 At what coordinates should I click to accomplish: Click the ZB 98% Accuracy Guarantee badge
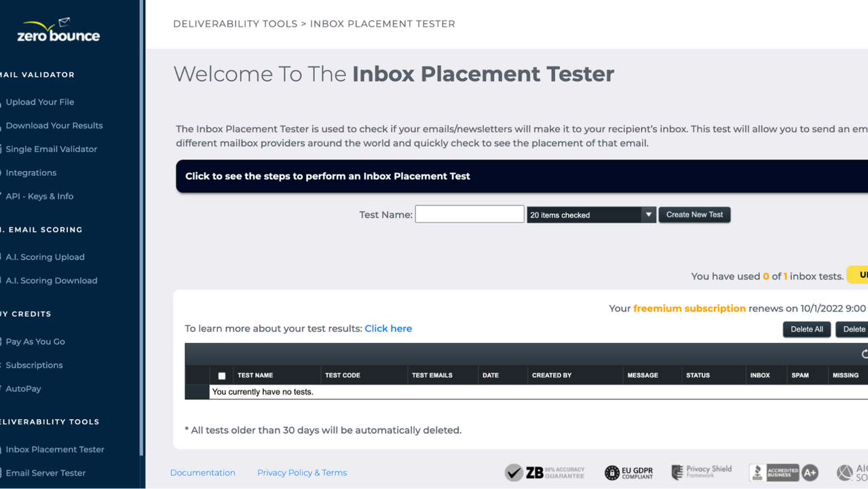tap(545, 472)
